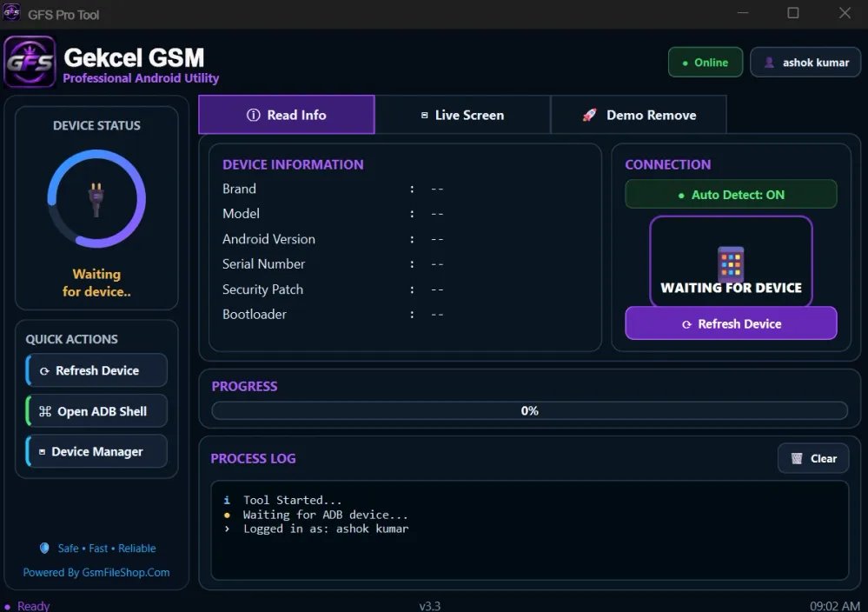Viewport: 868px width, 612px height.
Task: Click the 09:02 AM clock text
Action: click(x=835, y=606)
